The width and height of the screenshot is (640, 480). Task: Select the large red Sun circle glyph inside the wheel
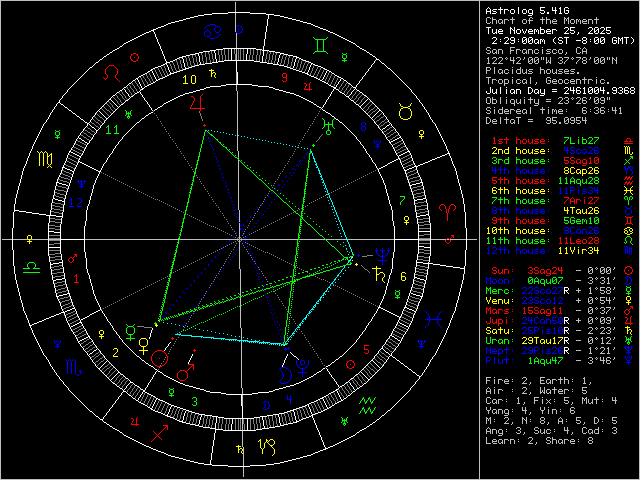[159, 359]
